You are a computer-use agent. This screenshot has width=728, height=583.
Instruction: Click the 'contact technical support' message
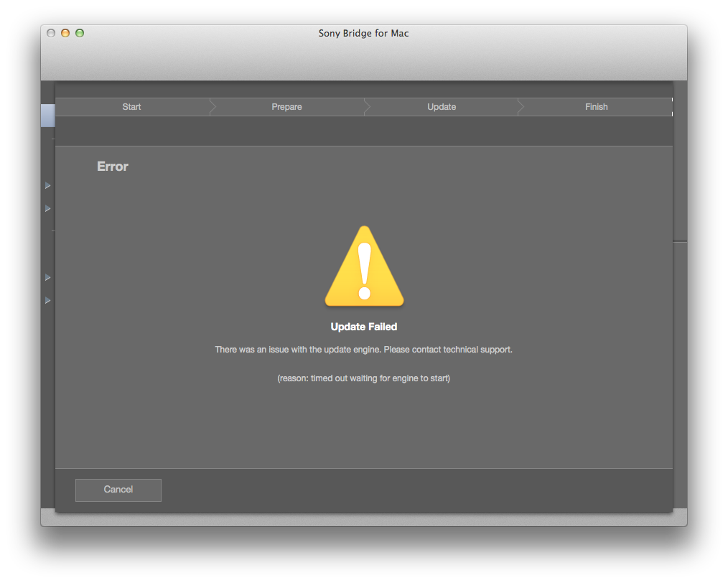pyautogui.click(x=363, y=350)
